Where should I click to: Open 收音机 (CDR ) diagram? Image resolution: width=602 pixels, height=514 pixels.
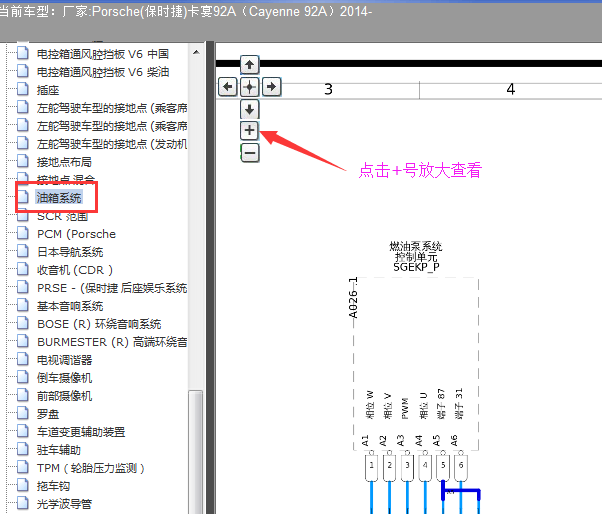(x=75, y=270)
